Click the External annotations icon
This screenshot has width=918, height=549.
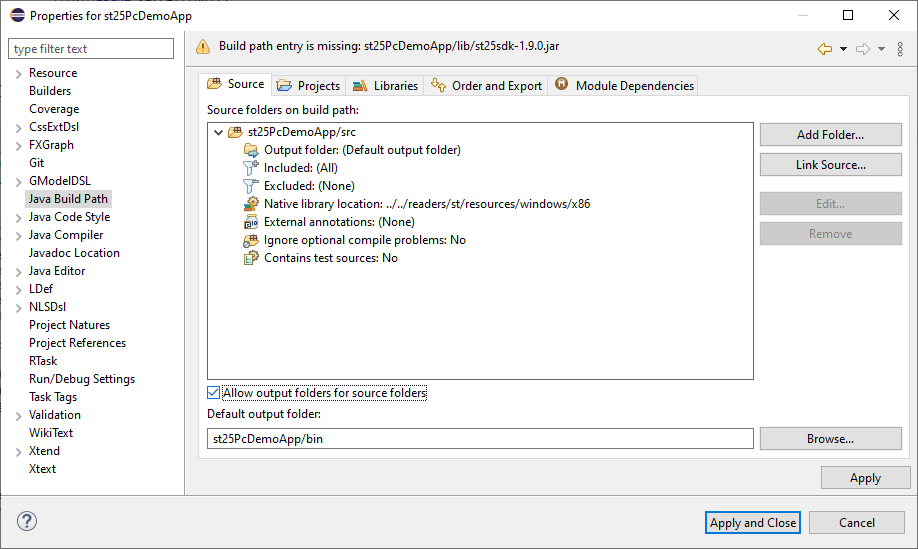point(251,222)
